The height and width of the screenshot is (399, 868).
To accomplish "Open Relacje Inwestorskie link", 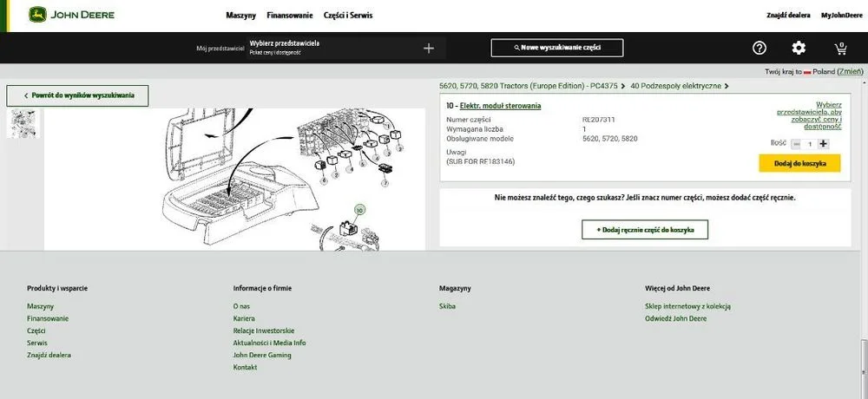I will coord(264,330).
